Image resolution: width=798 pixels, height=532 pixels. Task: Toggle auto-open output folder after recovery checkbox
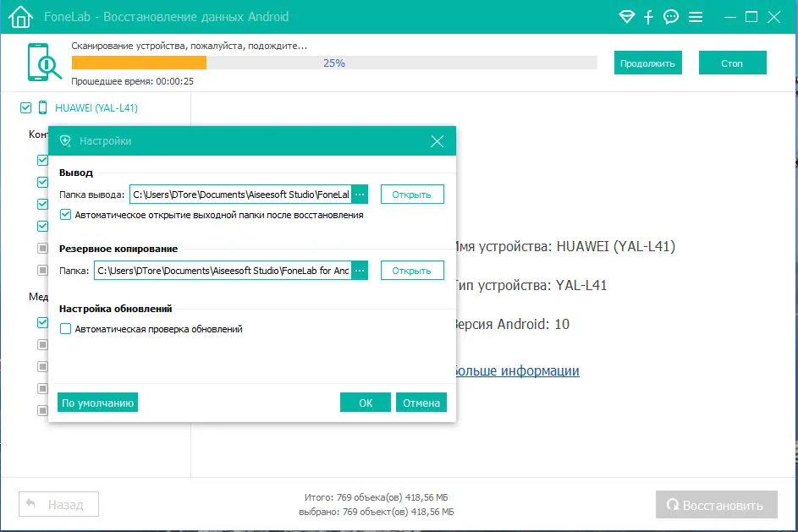click(65, 215)
